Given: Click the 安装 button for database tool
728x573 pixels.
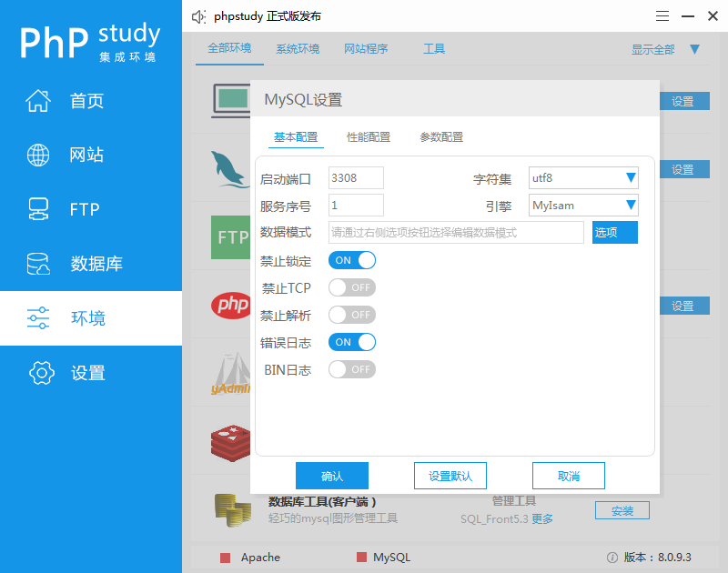Looking at the screenshot, I should tap(622, 511).
